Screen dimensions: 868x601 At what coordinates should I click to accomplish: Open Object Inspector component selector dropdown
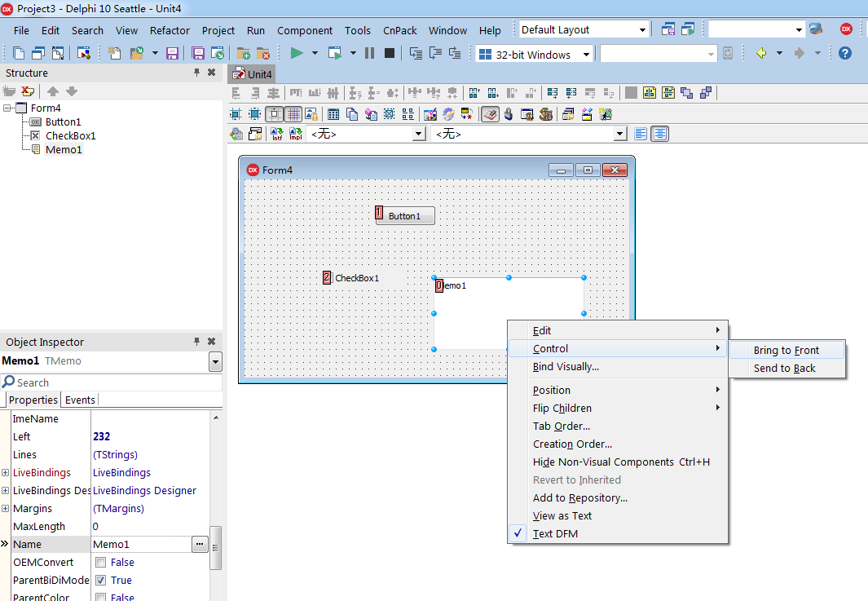[x=215, y=362]
